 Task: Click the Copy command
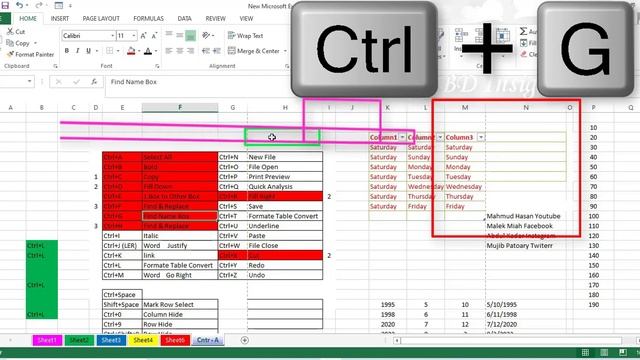19,43
